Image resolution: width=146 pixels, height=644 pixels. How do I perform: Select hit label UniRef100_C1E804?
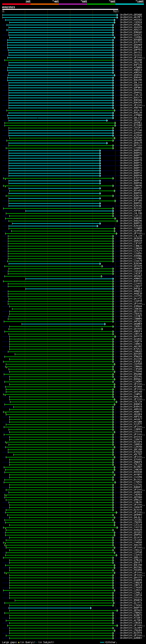(131, 22)
